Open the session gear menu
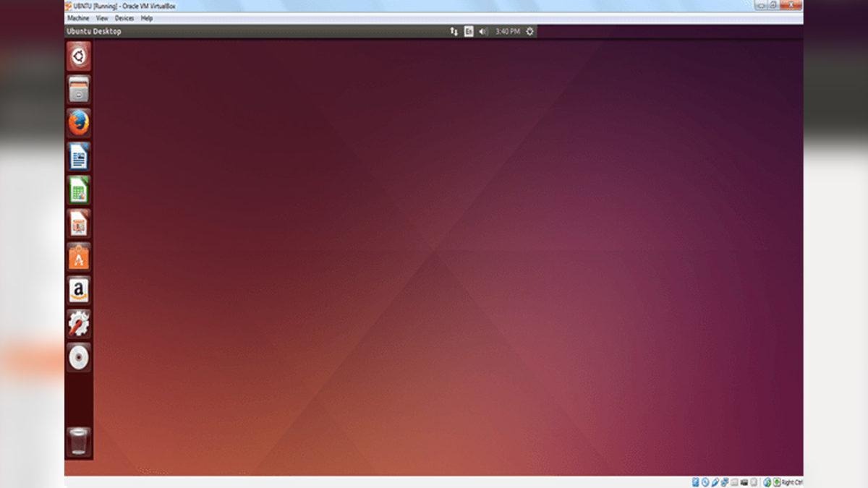This screenshot has width=868, height=488. (x=529, y=31)
